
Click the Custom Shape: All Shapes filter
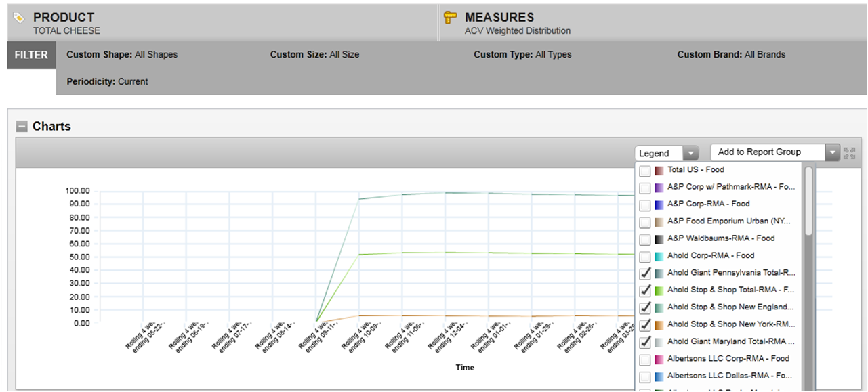tap(122, 55)
